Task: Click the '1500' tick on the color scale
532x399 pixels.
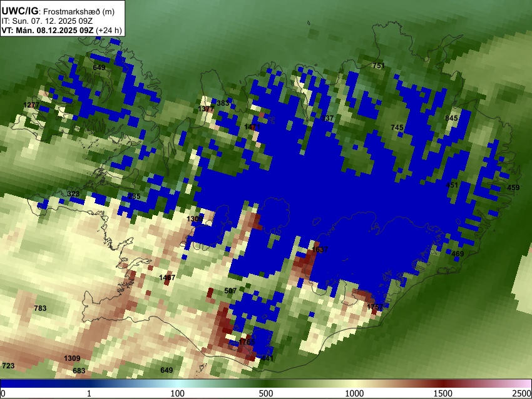Action: 443,393
